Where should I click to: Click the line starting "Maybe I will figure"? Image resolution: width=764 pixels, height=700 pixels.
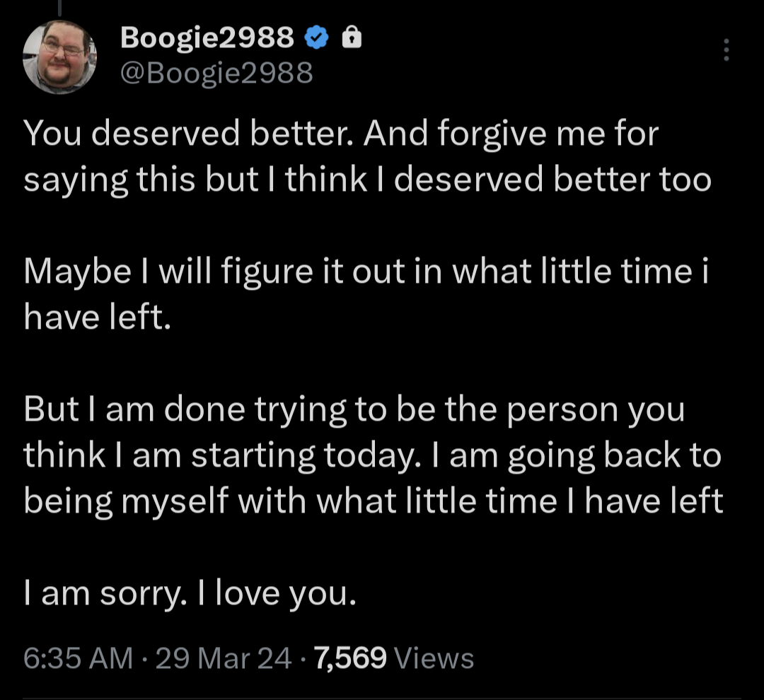click(366, 272)
